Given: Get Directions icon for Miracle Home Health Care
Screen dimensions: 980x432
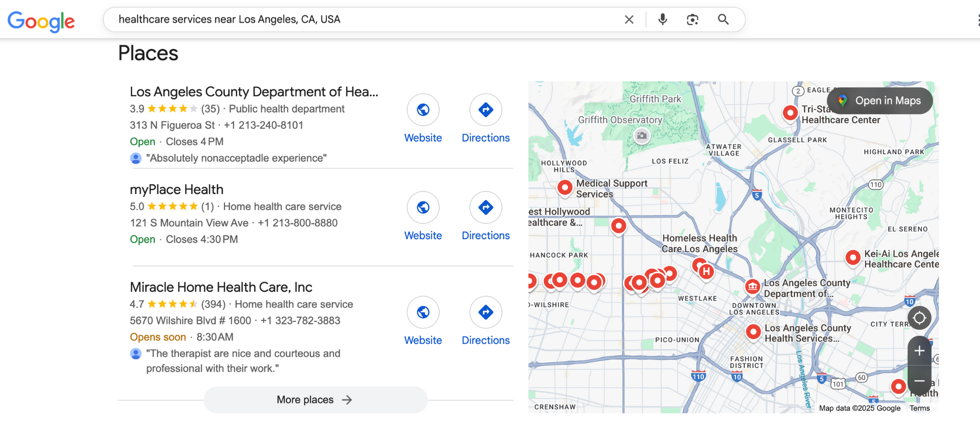Looking at the screenshot, I should 486,312.
